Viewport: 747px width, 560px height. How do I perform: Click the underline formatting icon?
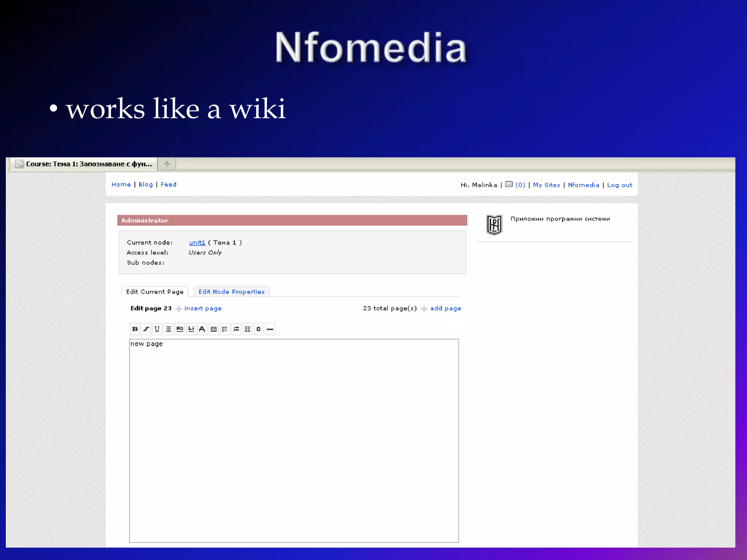(157, 329)
